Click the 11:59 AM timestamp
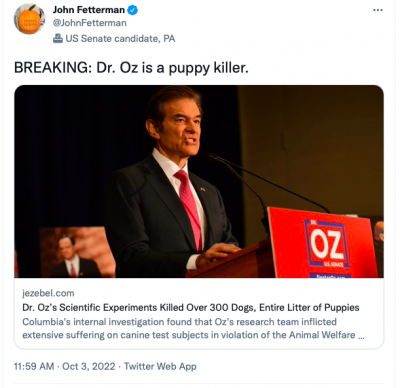Image resolution: width=400 pixels, height=388 pixels. pos(34,366)
